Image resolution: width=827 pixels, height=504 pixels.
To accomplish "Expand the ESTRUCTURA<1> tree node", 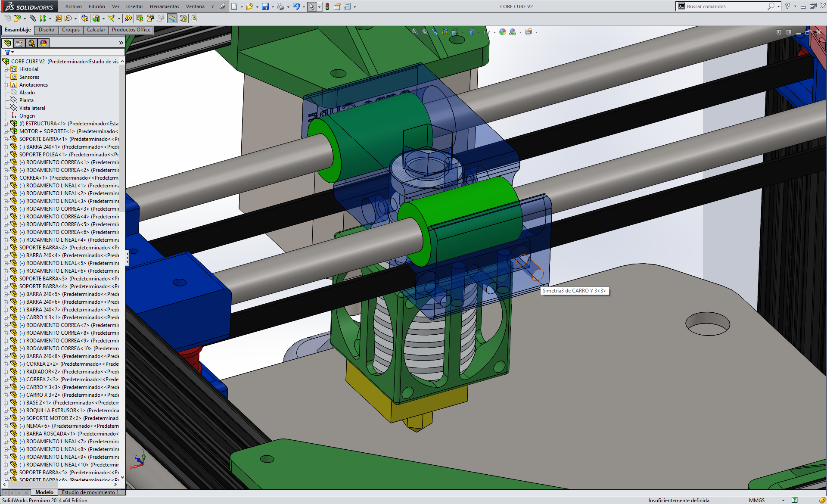I will 6,124.
